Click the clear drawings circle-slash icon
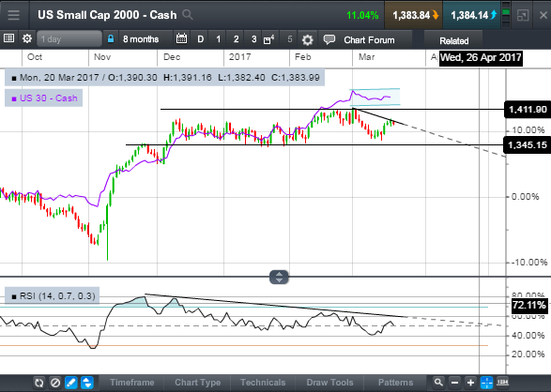The width and height of the screenshot is (551, 392). pos(54,383)
